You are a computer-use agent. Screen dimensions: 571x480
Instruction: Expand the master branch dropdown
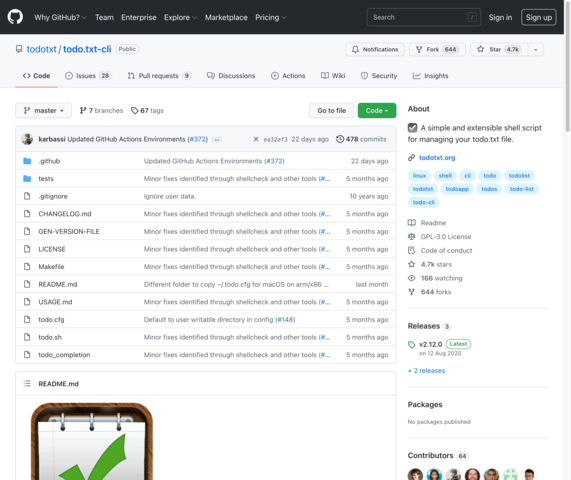(43, 110)
